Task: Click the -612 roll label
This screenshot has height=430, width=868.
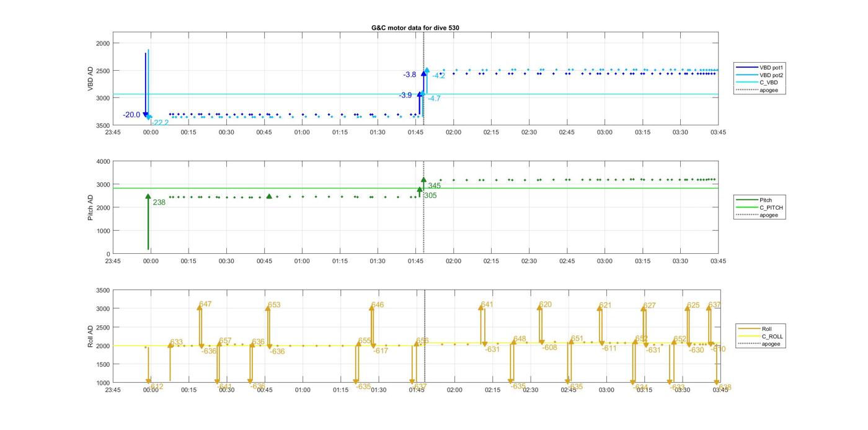Action: pyautogui.click(x=156, y=387)
